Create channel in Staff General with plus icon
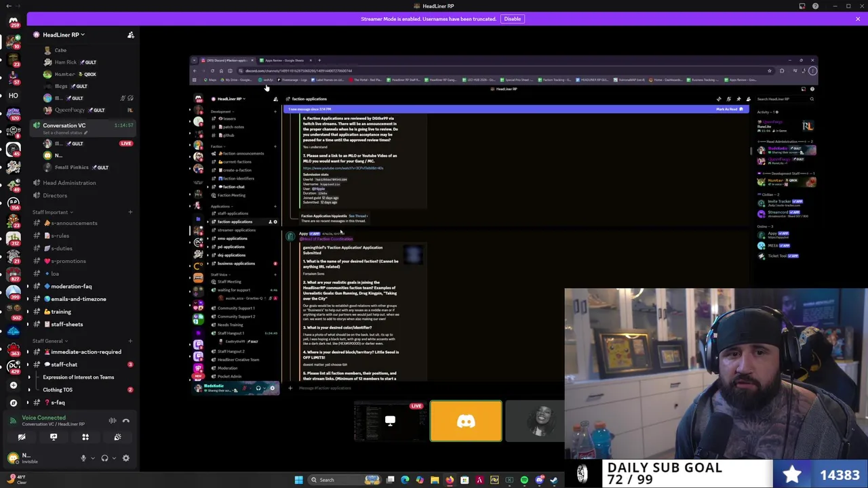 130,341
